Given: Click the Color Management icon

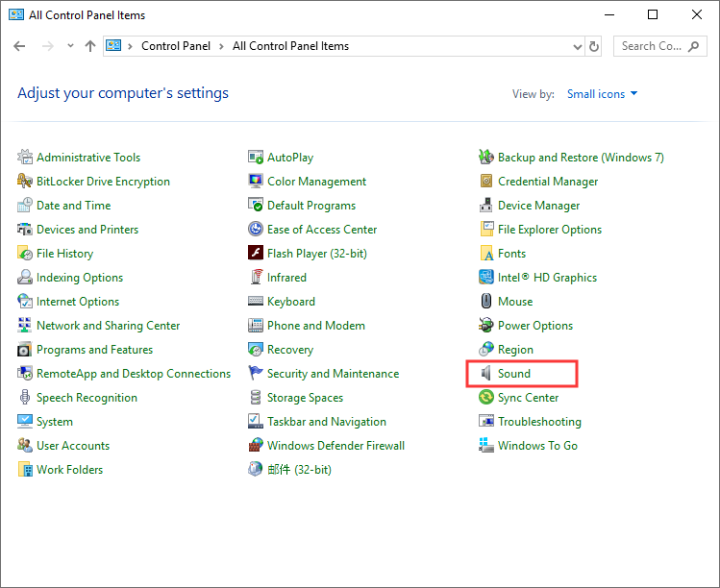Looking at the screenshot, I should (x=256, y=181).
